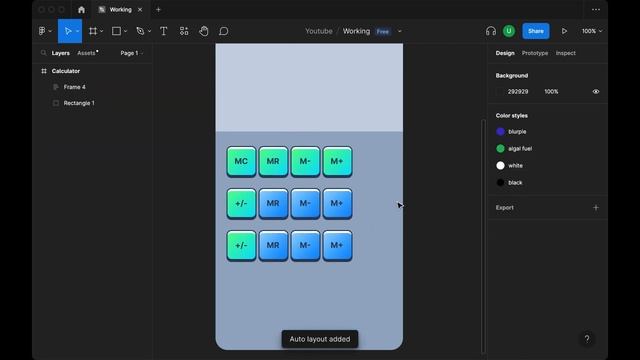Click the Frame 4 layer icon
The width and height of the screenshot is (640, 360).
(x=56, y=87)
